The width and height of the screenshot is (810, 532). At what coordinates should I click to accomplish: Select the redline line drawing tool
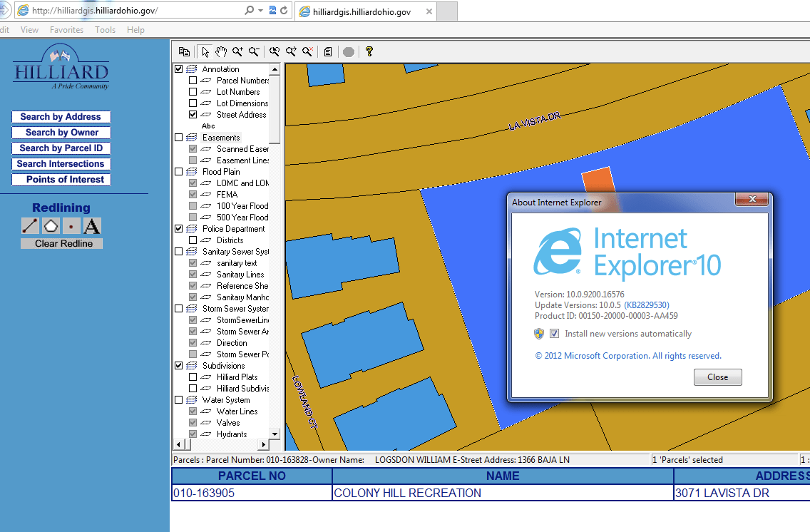[30, 226]
